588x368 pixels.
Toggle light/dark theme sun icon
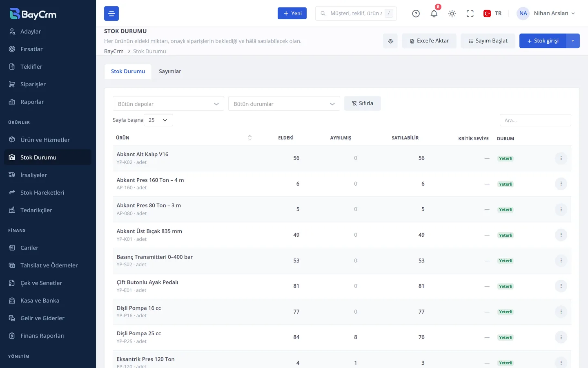click(x=452, y=13)
